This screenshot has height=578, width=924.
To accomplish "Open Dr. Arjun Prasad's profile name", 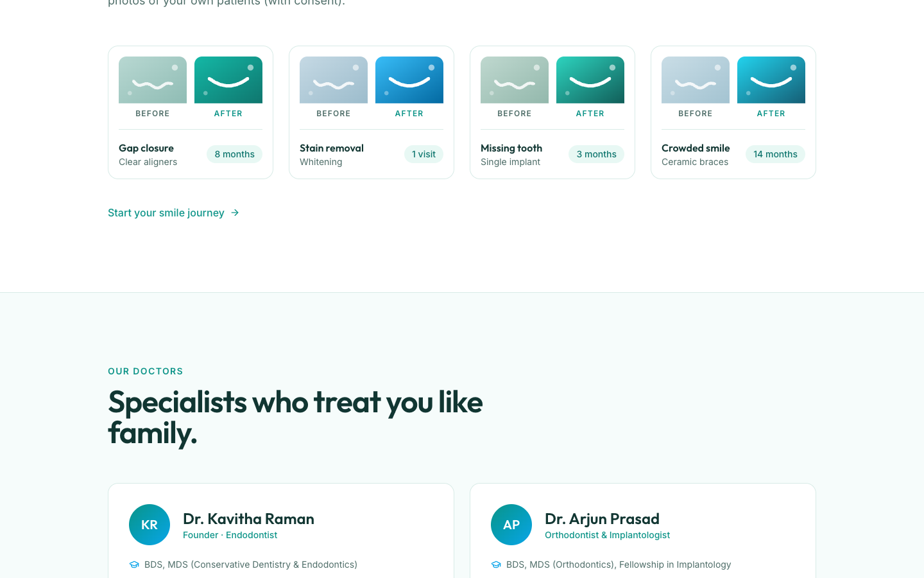I will pyautogui.click(x=602, y=518).
